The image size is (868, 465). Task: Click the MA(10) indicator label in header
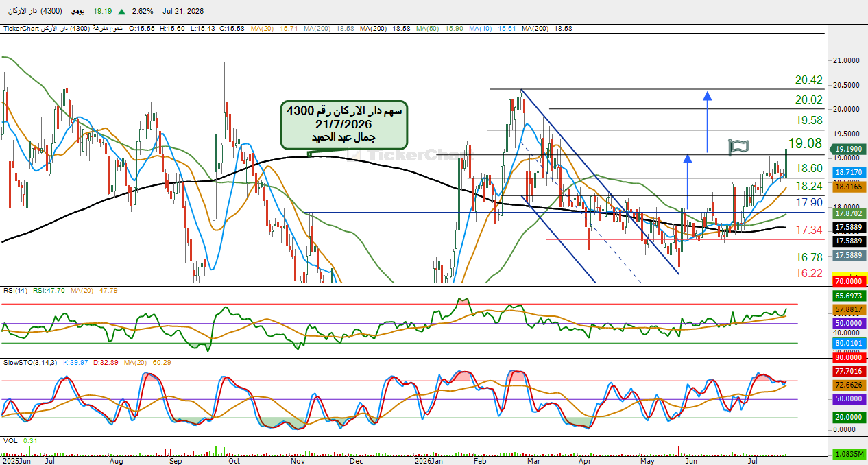[x=482, y=29]
